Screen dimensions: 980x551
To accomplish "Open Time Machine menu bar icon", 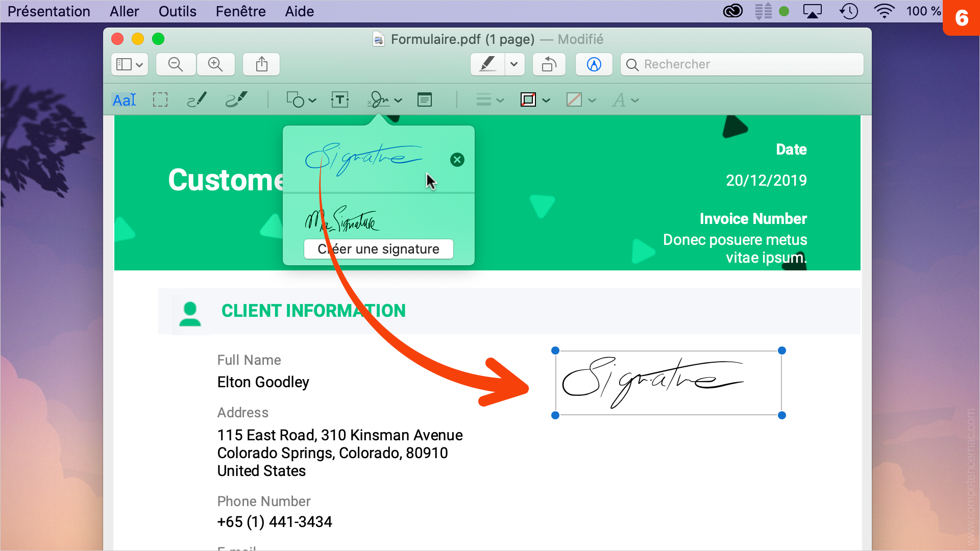I will pos(849,11).
